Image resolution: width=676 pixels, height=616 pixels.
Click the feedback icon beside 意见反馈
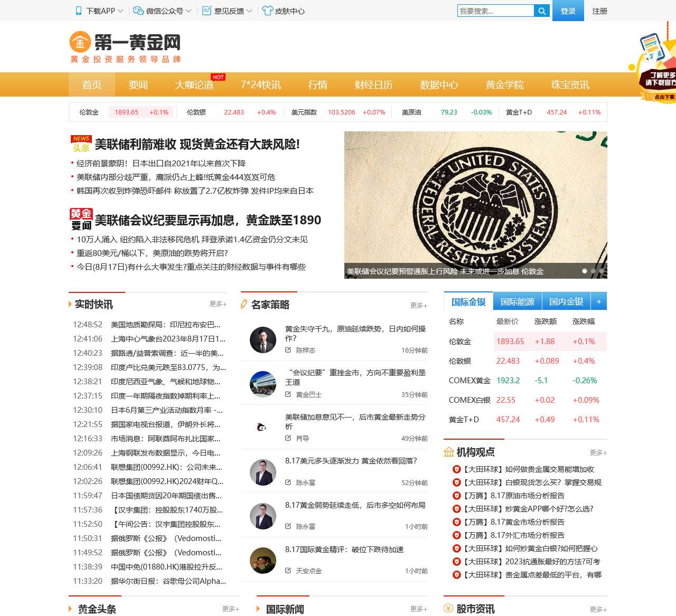coord(207,11)
